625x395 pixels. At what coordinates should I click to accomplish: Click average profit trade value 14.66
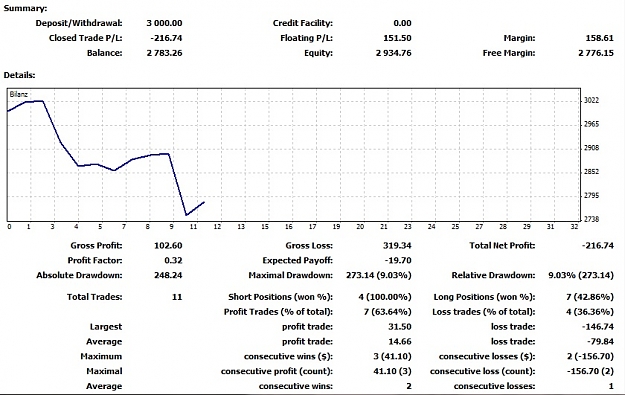400,342
